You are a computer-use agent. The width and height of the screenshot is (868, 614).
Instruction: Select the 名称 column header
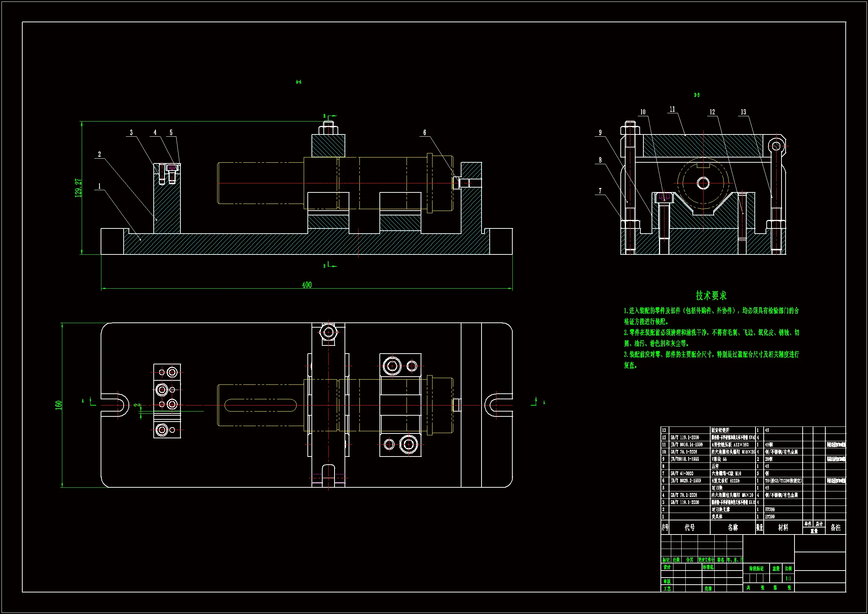[732, 527]
